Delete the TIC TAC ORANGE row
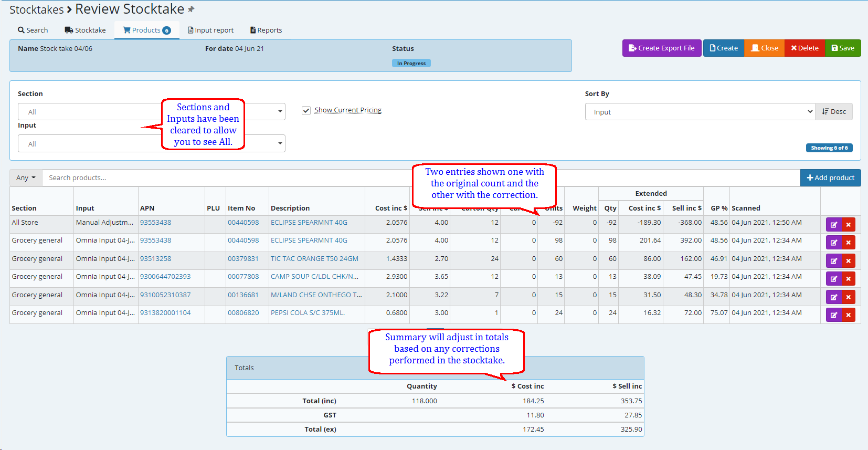Viewport: 868px width, 450px height. (848, 261)
